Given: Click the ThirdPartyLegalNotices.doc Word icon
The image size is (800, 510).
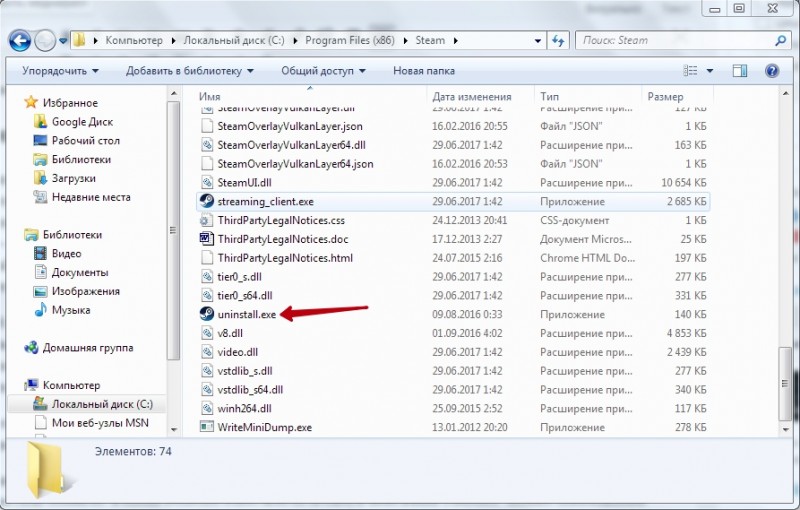Looking at the screenshot, I should point(207,239).
